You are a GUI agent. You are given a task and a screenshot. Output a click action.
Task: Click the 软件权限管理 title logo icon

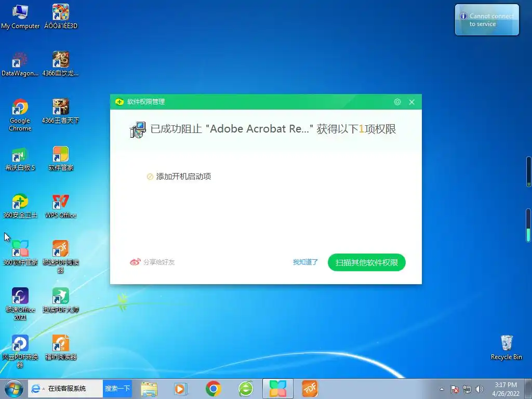pos(119,102)
